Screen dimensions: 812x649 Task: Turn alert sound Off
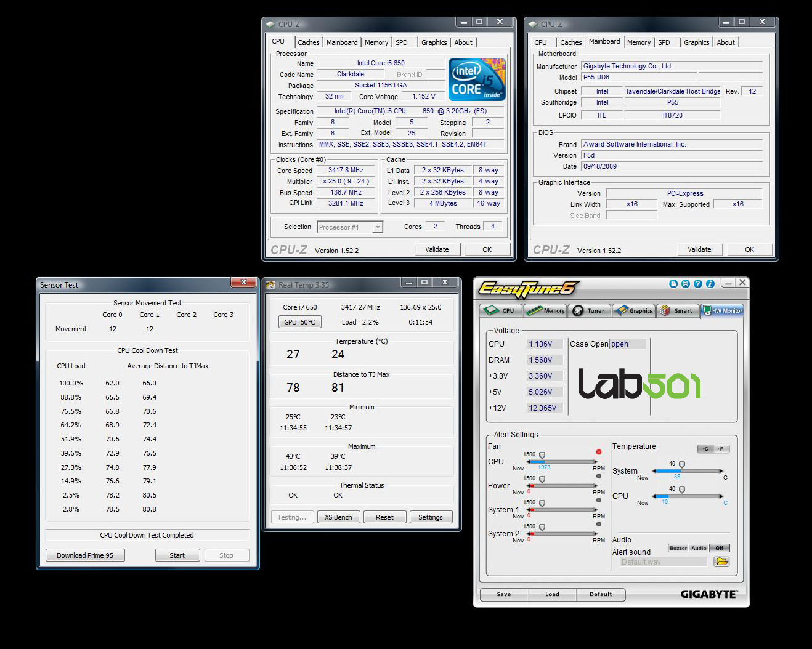pyautogui.click(x=719, y=548)
